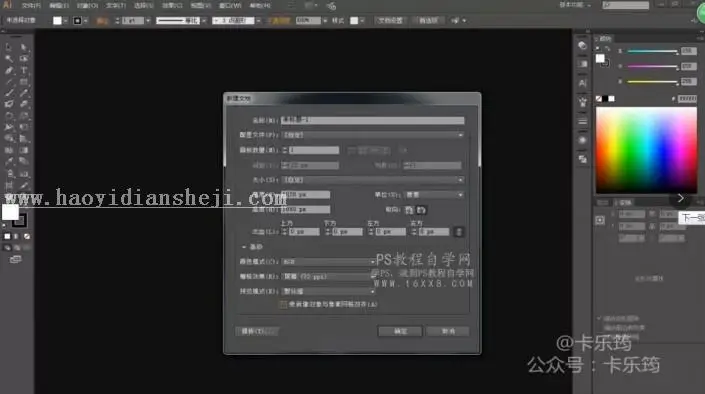Open the File menu
The height and width of the screenshot is (394, 705).
pyautogui.click(x=31, y=6)
